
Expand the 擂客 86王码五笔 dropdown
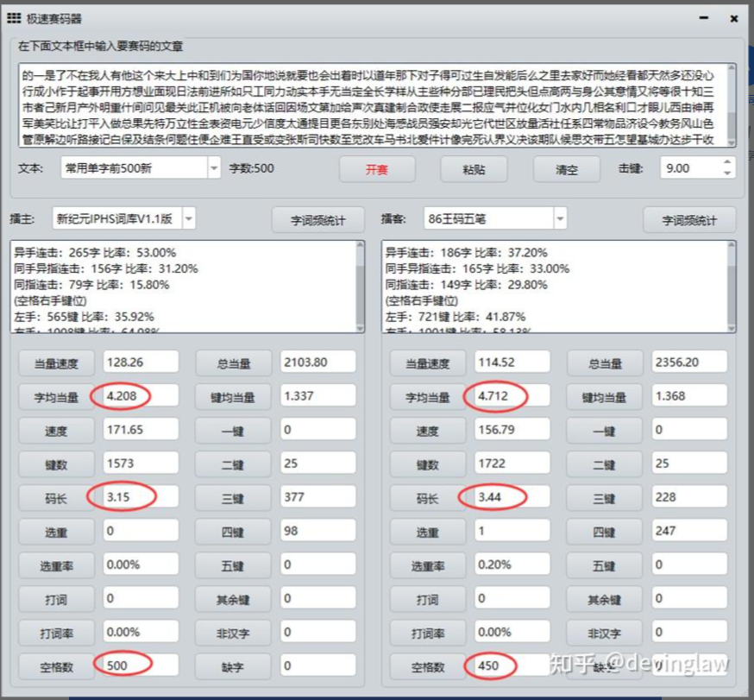(560, 219)
